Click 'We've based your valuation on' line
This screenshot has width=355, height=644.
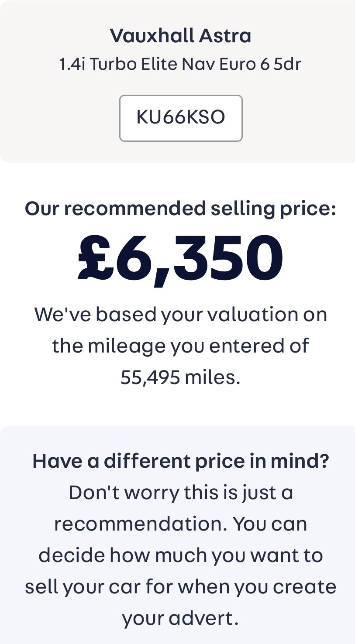180,314
